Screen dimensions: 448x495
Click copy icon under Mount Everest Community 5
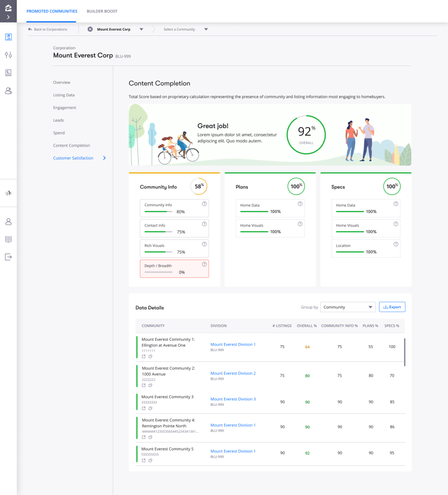(151, 460)
